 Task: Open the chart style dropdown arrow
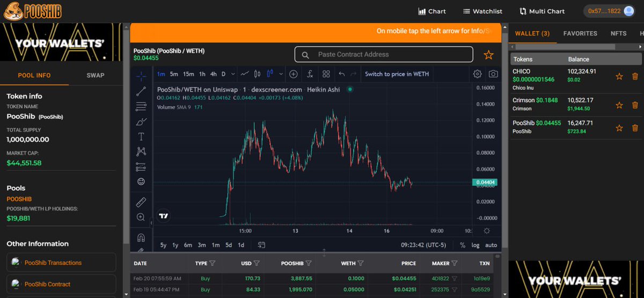pyautogui.click(x=280, y=74)
